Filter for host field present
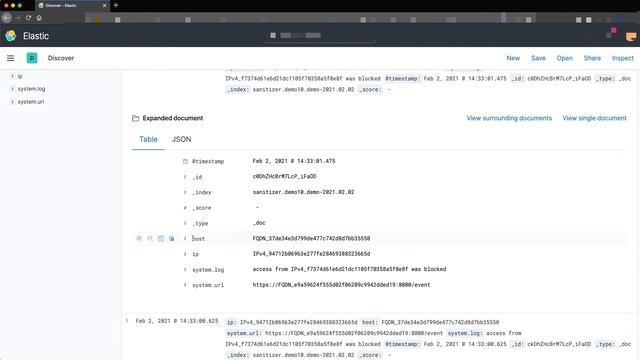 coord(171,238)
